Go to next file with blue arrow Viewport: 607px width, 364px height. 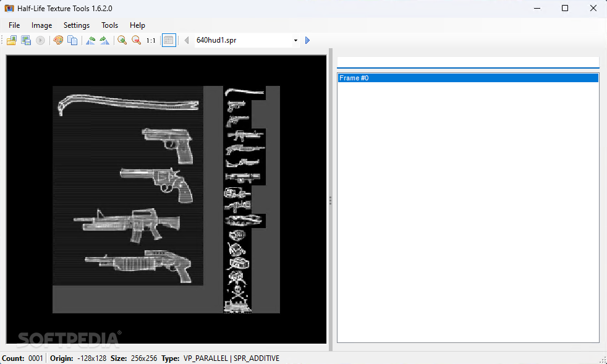[x=307, y=40]
